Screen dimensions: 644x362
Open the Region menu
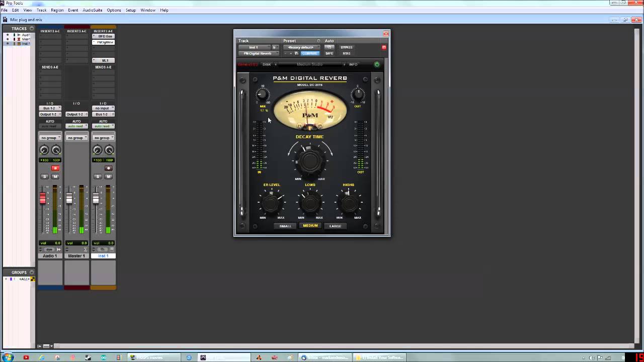tap(57, 10)
